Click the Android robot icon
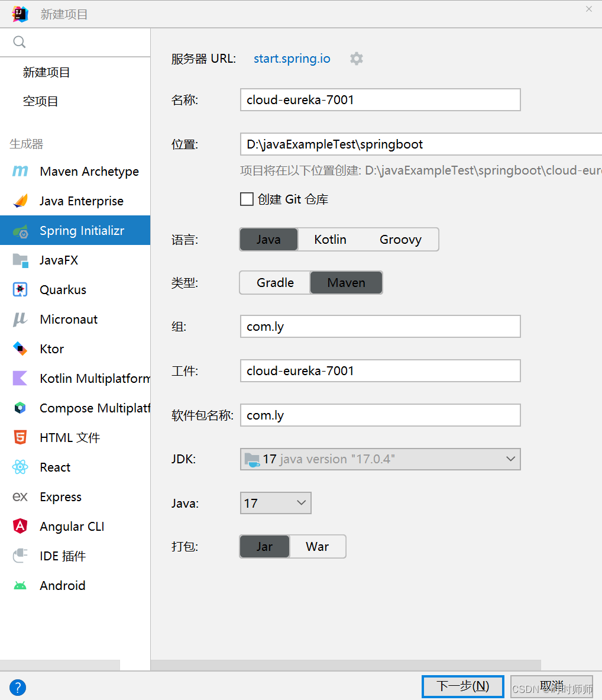602x700 pixels. [20, 585]
